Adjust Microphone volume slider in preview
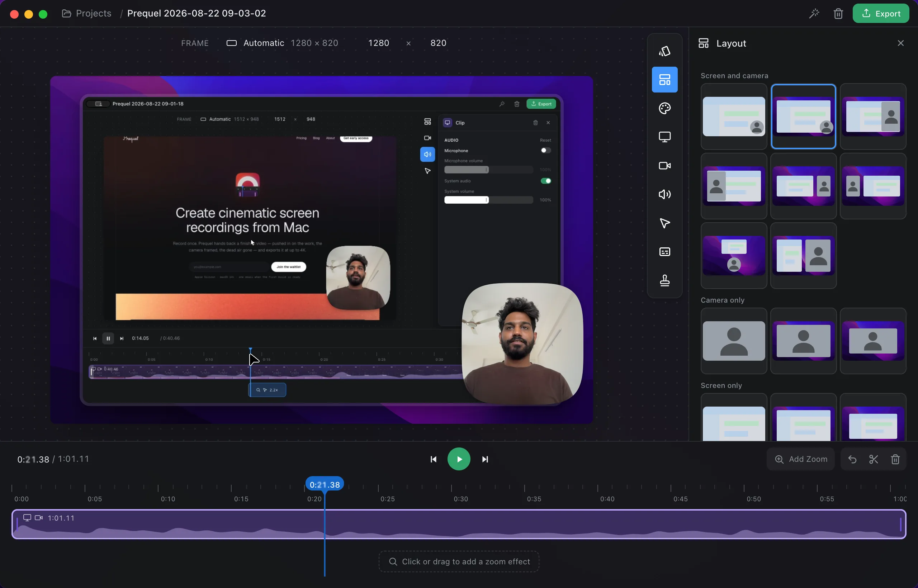Screen dimensions: 918x588 (x=488, y=170)
